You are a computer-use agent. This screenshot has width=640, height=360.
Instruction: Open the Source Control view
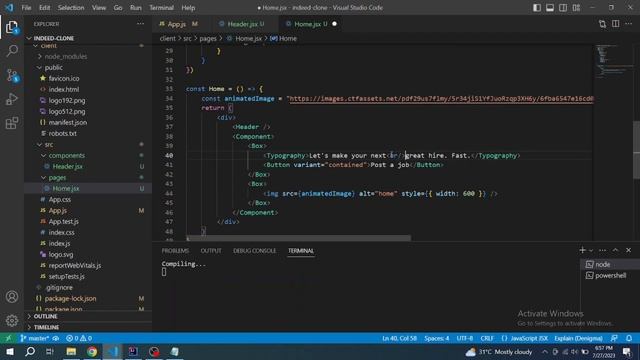12,76
